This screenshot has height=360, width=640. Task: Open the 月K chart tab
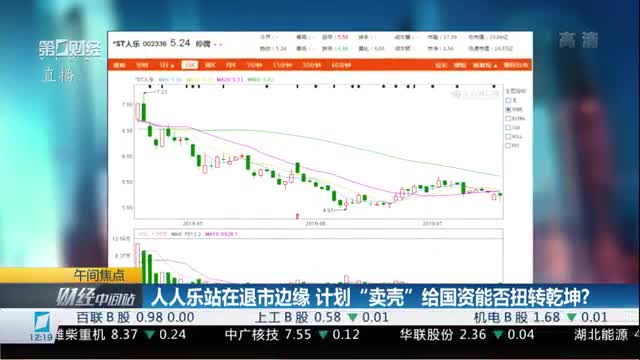231,65
